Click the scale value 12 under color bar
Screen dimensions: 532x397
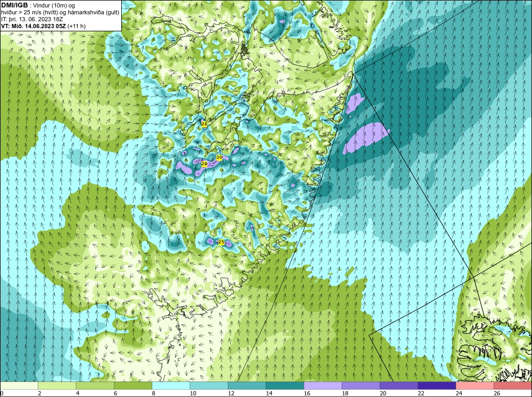pos(231,393)
